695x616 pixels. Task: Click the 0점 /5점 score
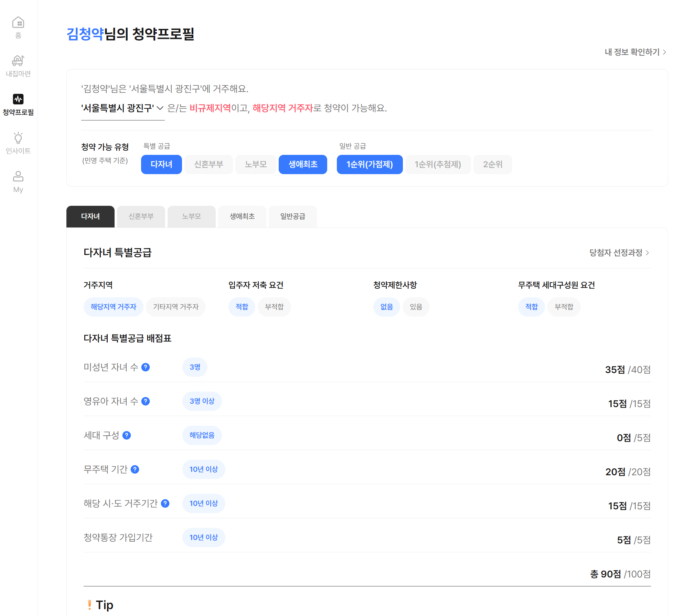(634, 438)
